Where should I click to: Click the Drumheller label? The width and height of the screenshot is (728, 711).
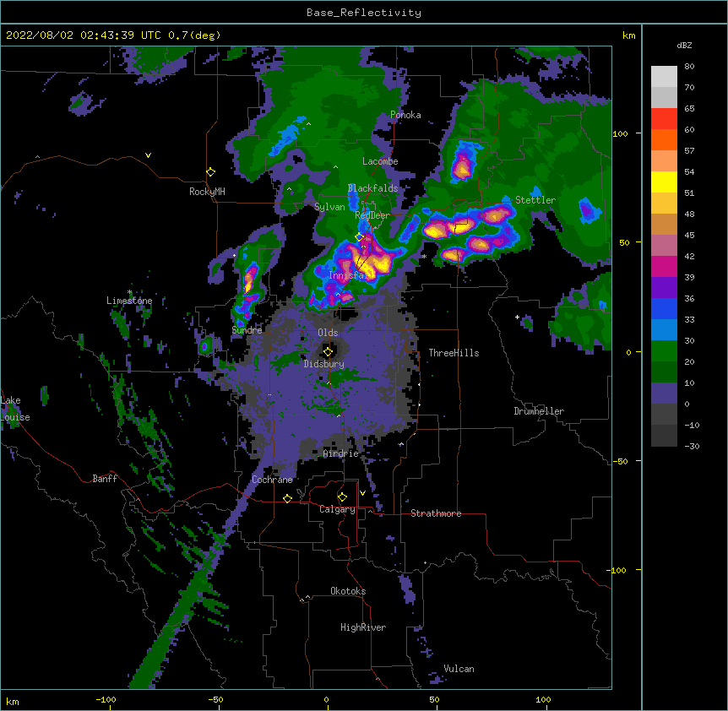click(x=539, y=411)
